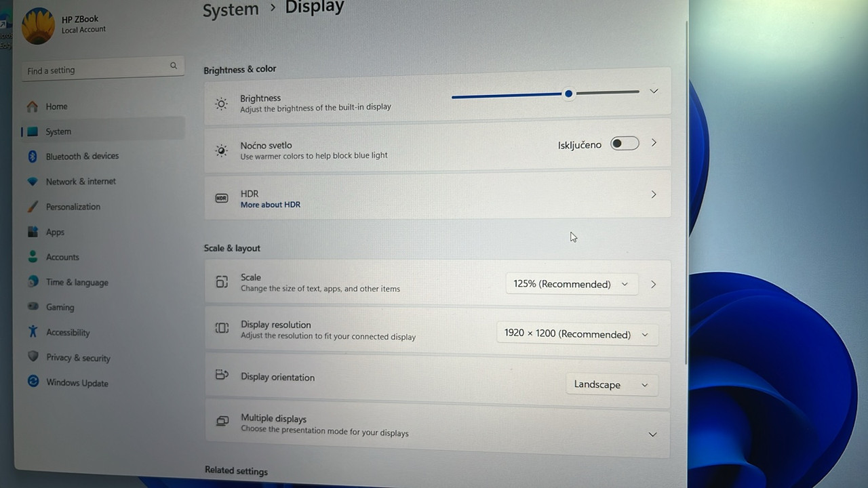Click the Windows Update arrows icon
868x488 pixels.
pos(33,382)
